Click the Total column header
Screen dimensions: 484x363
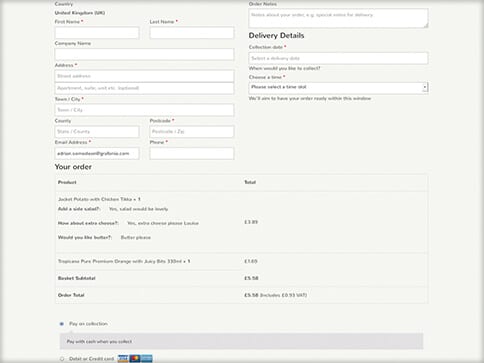pyautogui.click(x=250, y=182)
